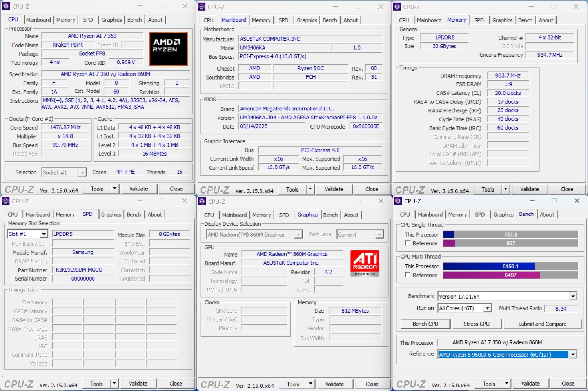588x391 pixels.
Task: Click the Submit and Compare button
Action: (x=542, y=324)
